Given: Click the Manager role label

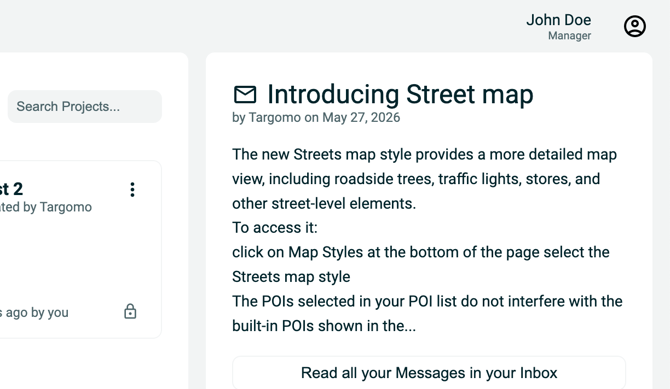Looking at the screenshot, I should click(x=570, y=36).
